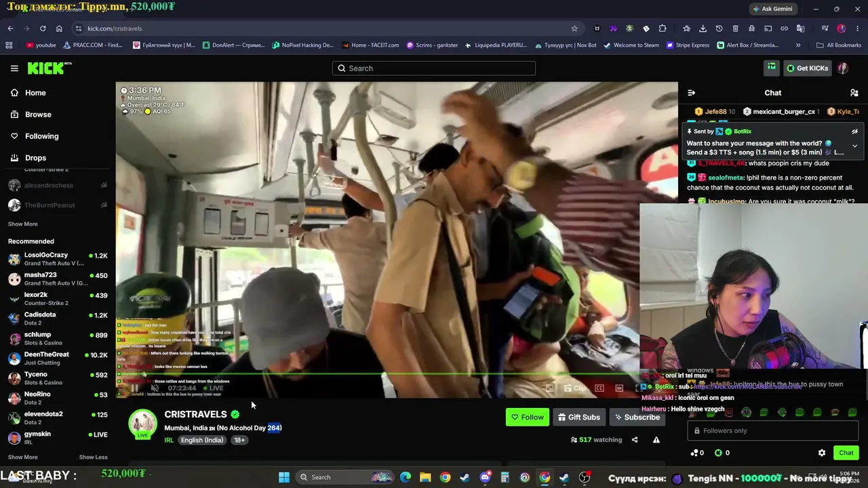Open Browse in sidebar
This screenshot has width=868, height=488.
(31, 115)
